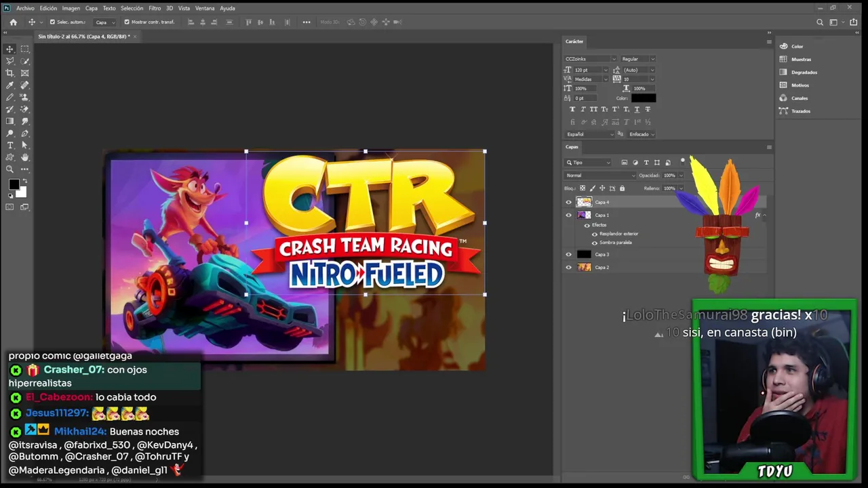Image resolution: width=868 pixels, height=488 pixels.
Task: Open the Normal blend mode dropdown
Action: coord(600,176)
